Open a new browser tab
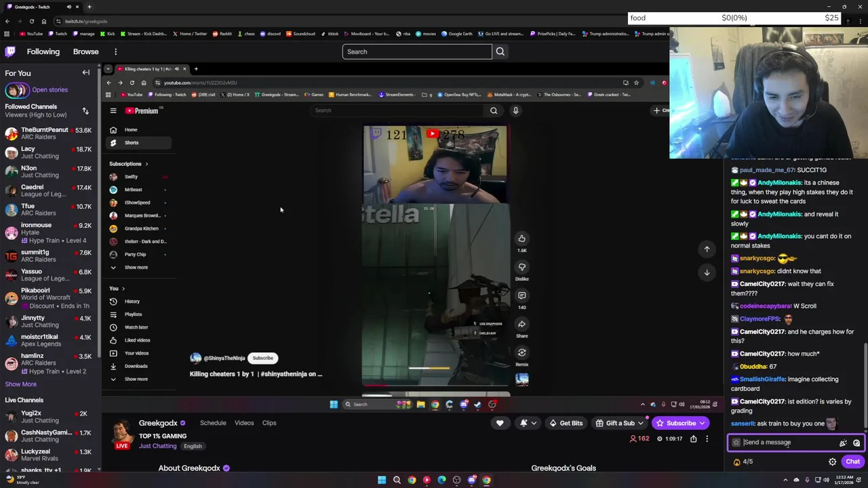Image resolution: width=868 pixels, height=488 pixels. click(89, 7)
